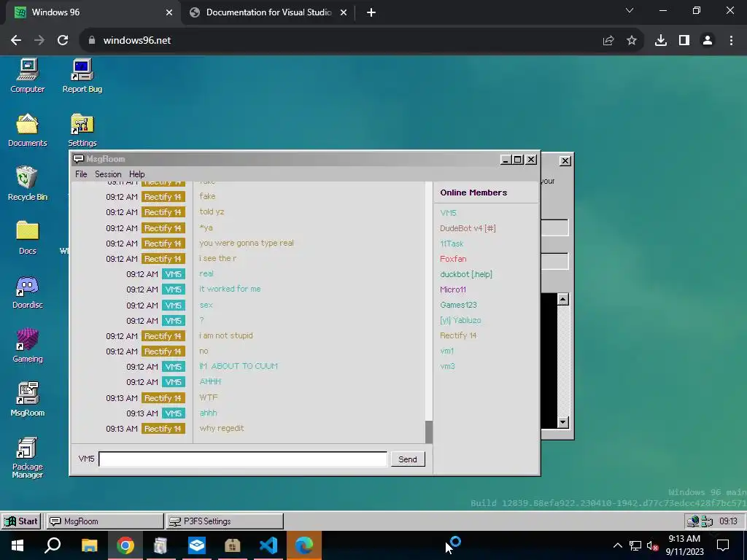Open the File menu in MsgRoom
Viewport: 747px width, 560px height.
click(x=81, y=174)
